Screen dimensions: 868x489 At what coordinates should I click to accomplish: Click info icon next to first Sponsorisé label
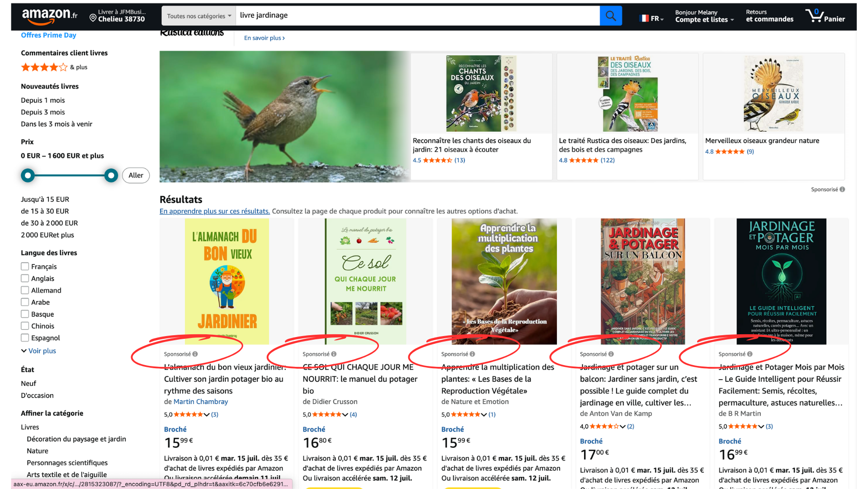195,354
